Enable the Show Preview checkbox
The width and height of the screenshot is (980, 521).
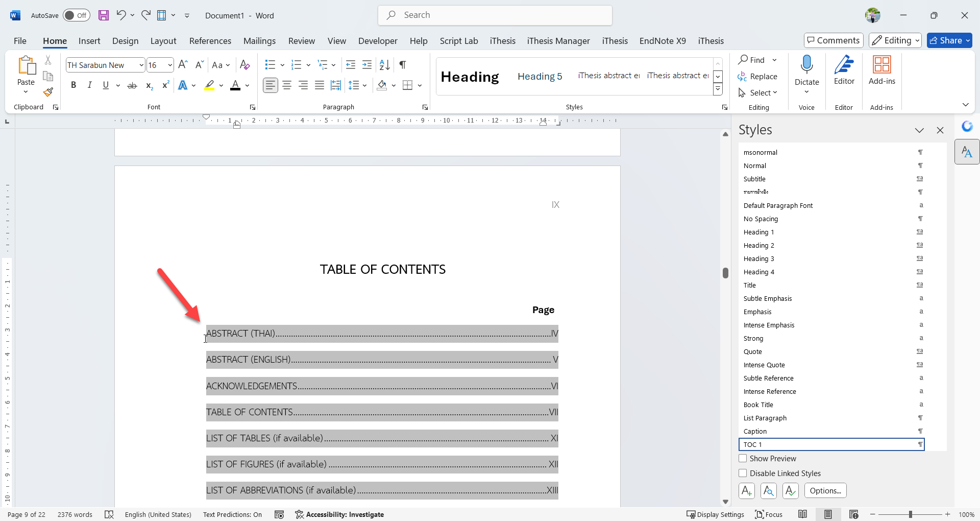743,459
